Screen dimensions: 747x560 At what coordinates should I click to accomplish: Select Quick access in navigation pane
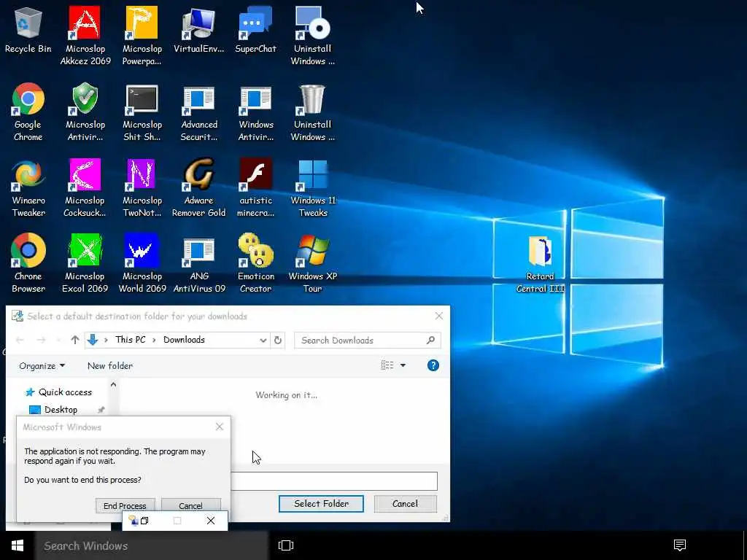[58, 392]
